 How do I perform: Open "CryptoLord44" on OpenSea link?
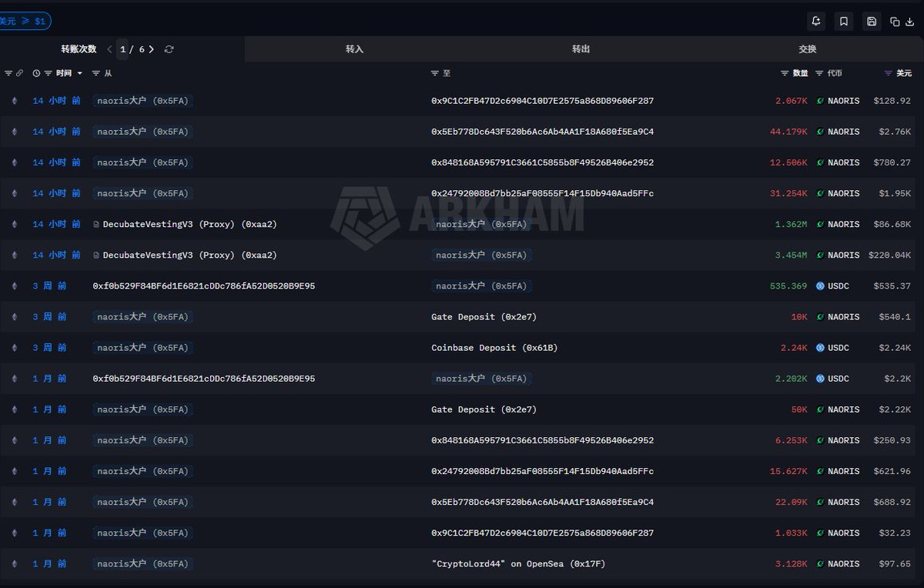click(518, 564)
